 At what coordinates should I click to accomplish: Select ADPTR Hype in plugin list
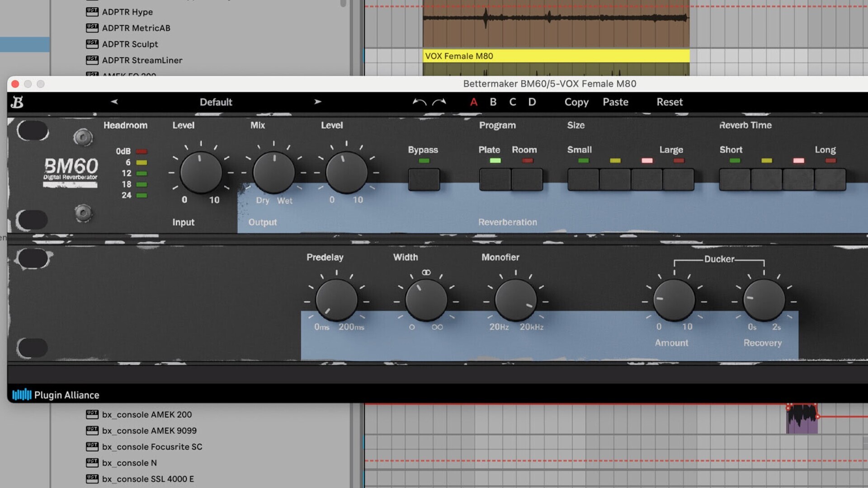pyautogui.click(x=127, y=12)
